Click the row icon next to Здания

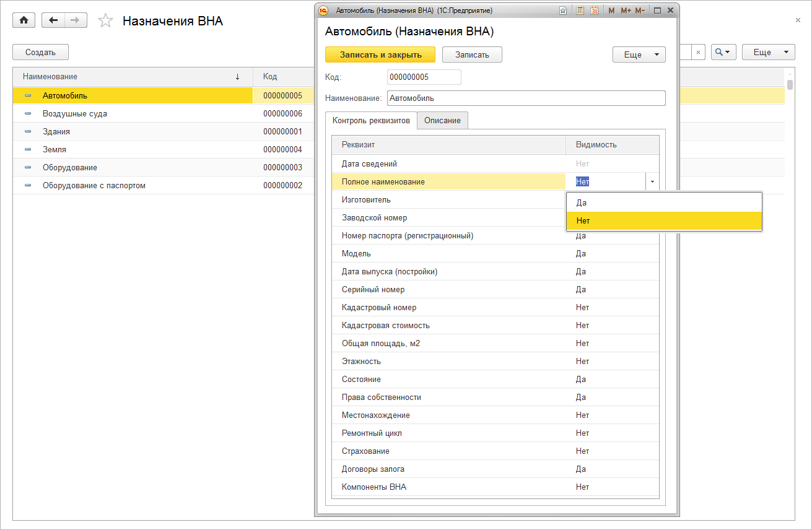28,131
